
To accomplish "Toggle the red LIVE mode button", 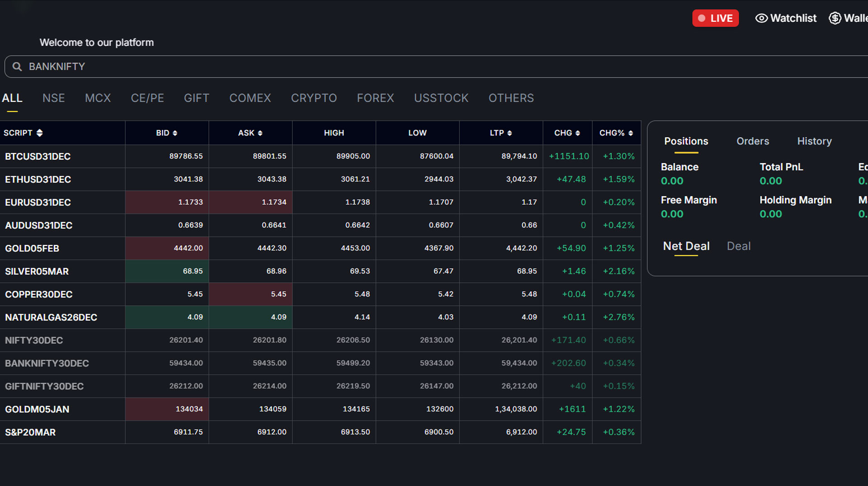I will click(x=715, y=18).
